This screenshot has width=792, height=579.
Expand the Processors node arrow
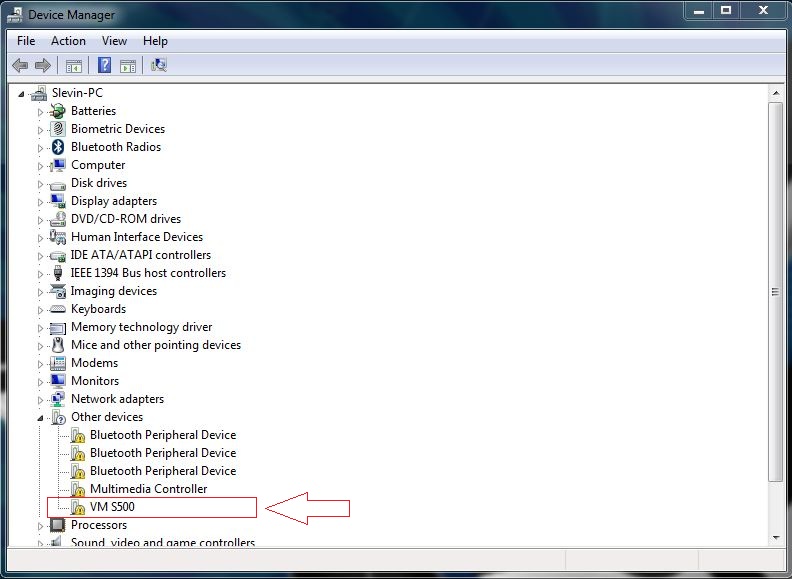pos(40,525)
